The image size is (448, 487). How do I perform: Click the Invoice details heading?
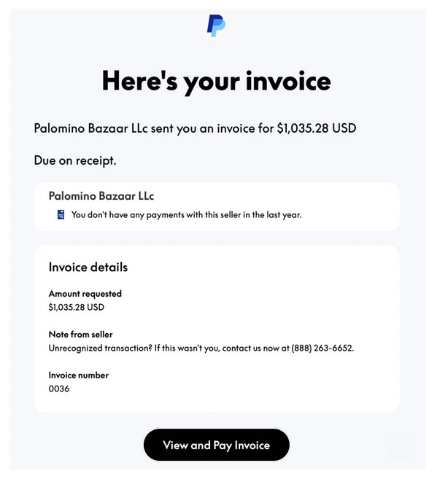coord(88,267)
